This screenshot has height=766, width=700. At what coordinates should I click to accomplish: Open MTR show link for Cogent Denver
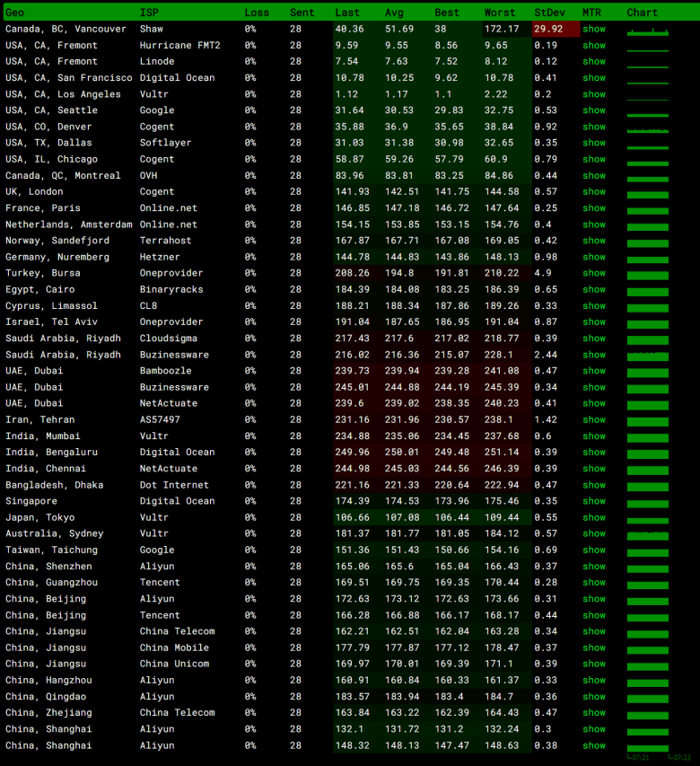[x=593, y=127]
